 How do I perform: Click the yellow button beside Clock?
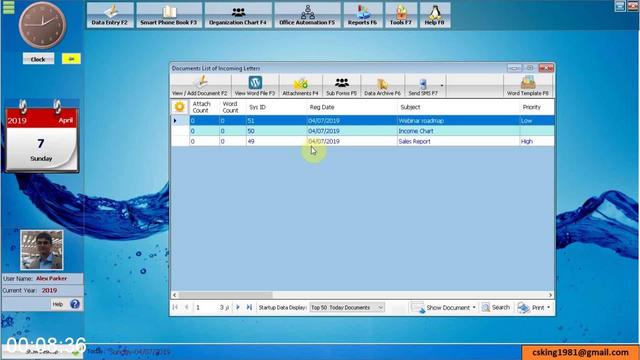pos(71,59)
